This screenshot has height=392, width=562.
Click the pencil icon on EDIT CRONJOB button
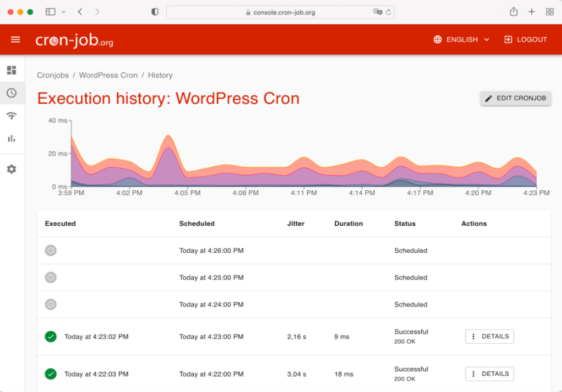pos(488,98)
